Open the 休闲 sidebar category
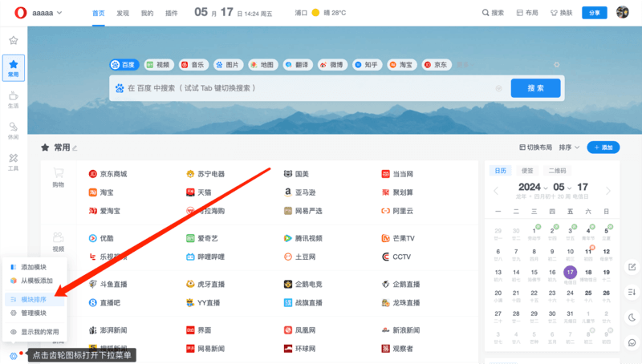The height and width of the screenshot is (364, 642). pyautogui.click(x=14, y=131)
